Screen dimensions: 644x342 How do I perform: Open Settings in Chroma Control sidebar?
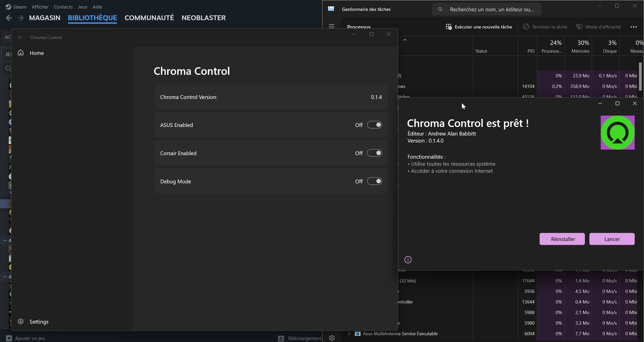pyautogui.click(x=39, y=322)
